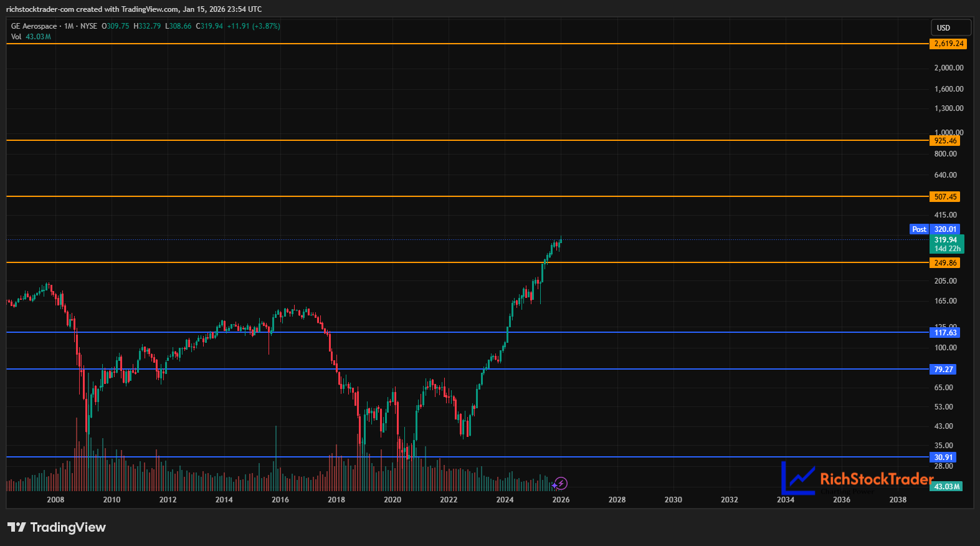Click the orange 925.46 price label

click(945, 141)
